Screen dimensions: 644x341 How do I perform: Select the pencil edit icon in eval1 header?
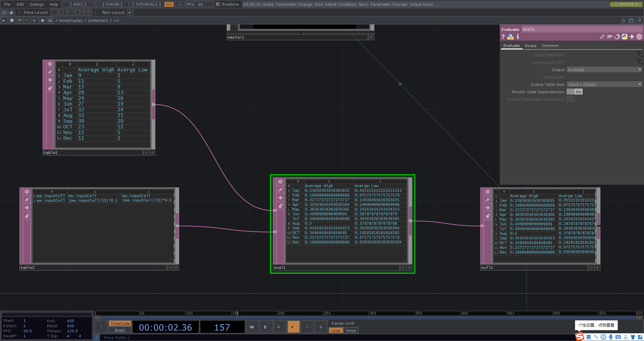[602, 37]
